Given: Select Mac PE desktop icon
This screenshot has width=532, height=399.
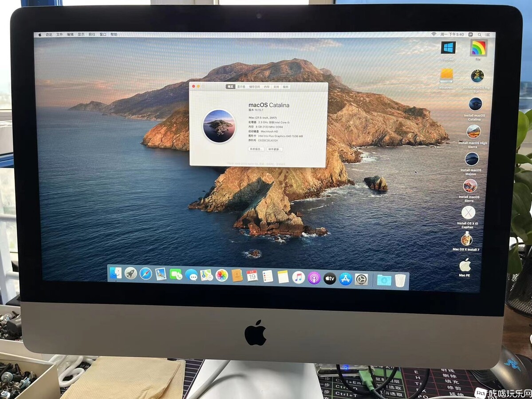Looking at the screenshot, I should (465, 265).
